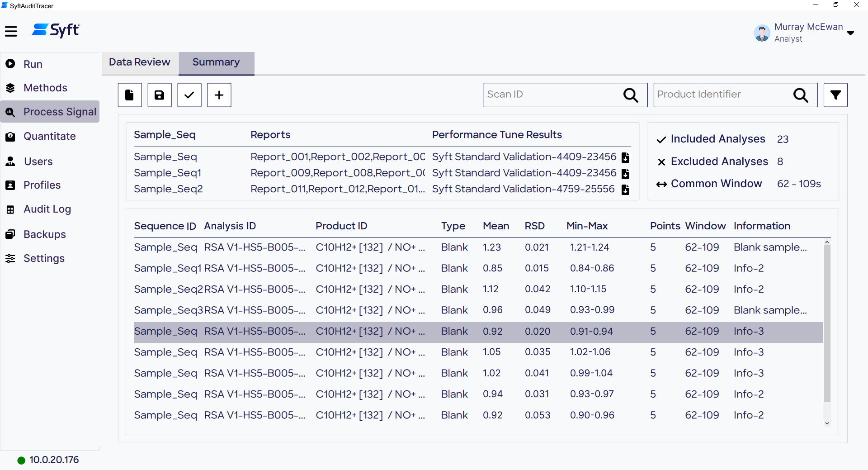Click Report_011 reports list entry
The height and width of the screenshot is (470, 868).
point(338,189)
